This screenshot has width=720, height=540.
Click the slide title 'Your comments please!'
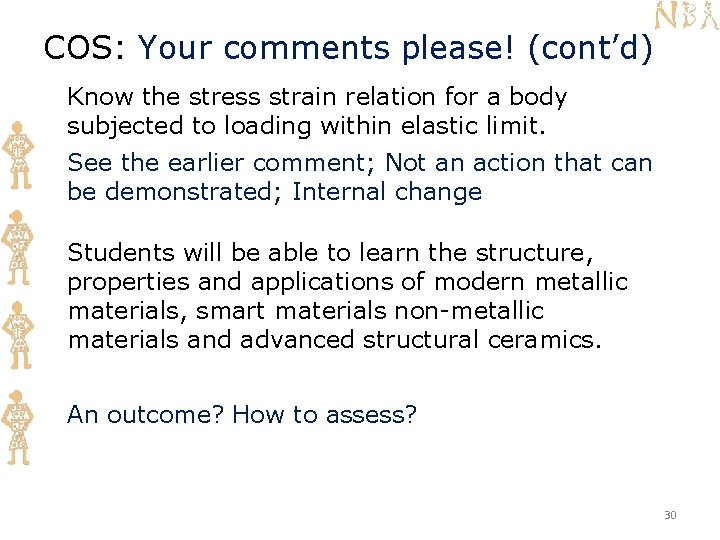(326, 48)
